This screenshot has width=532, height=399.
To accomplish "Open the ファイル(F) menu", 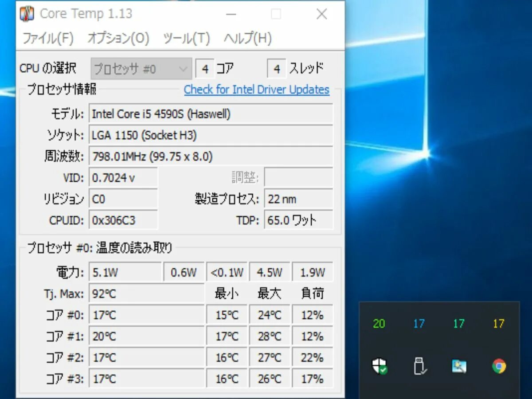I will [x=48, y=38].
